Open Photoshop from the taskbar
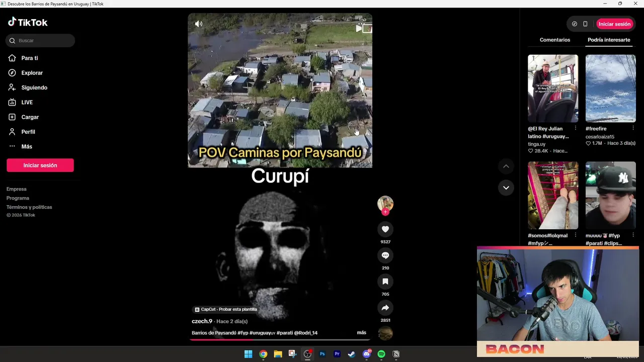Image resolution: width=644 pixels, height=362 pixels. coord(322,354)
